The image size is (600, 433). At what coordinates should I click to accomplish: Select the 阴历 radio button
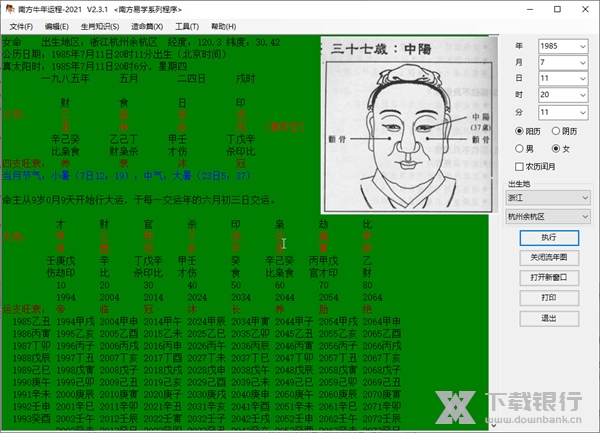coord(555,131)
